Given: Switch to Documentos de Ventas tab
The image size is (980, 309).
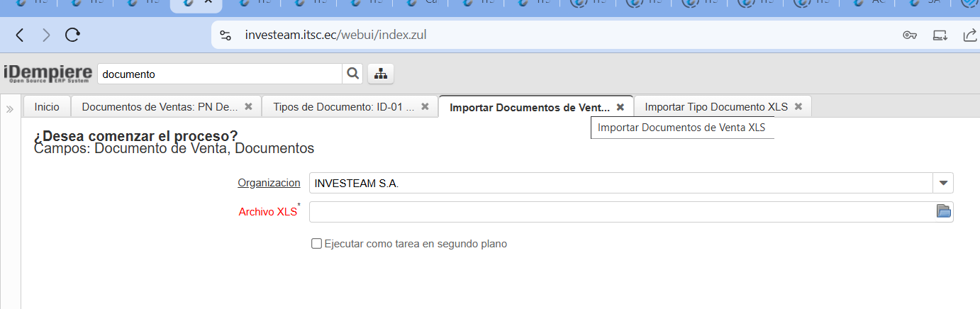Looking at the screenshot, I should (159, 107).
